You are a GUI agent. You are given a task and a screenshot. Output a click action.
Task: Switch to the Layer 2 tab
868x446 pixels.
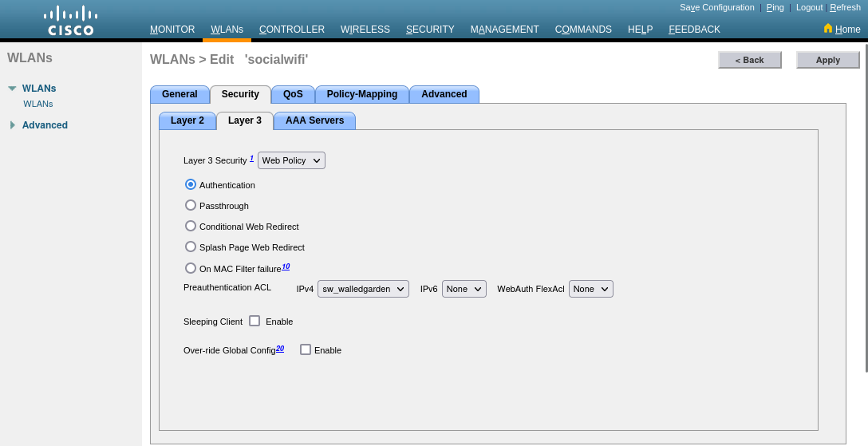[187, 120]
